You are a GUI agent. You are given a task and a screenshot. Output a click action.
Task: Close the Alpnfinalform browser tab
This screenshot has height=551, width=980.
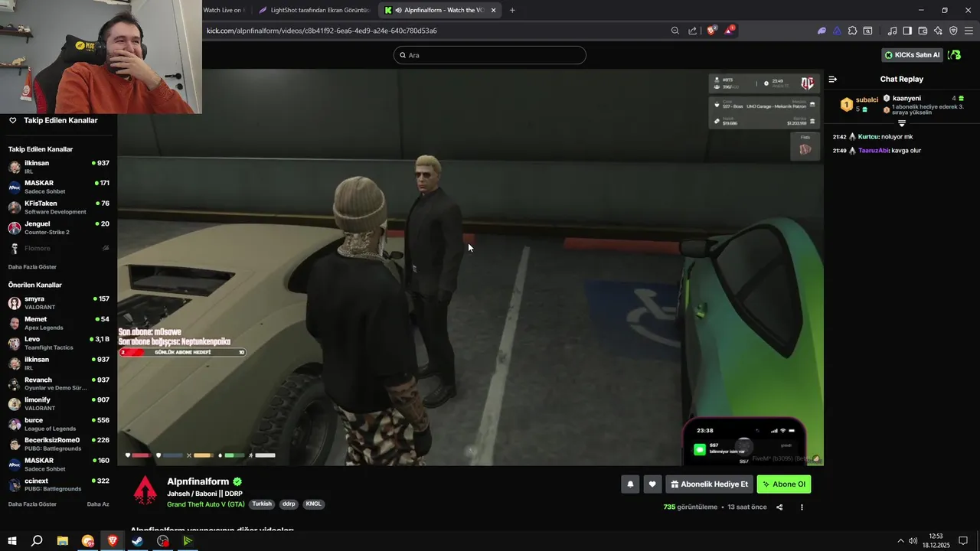coord(494,10)
